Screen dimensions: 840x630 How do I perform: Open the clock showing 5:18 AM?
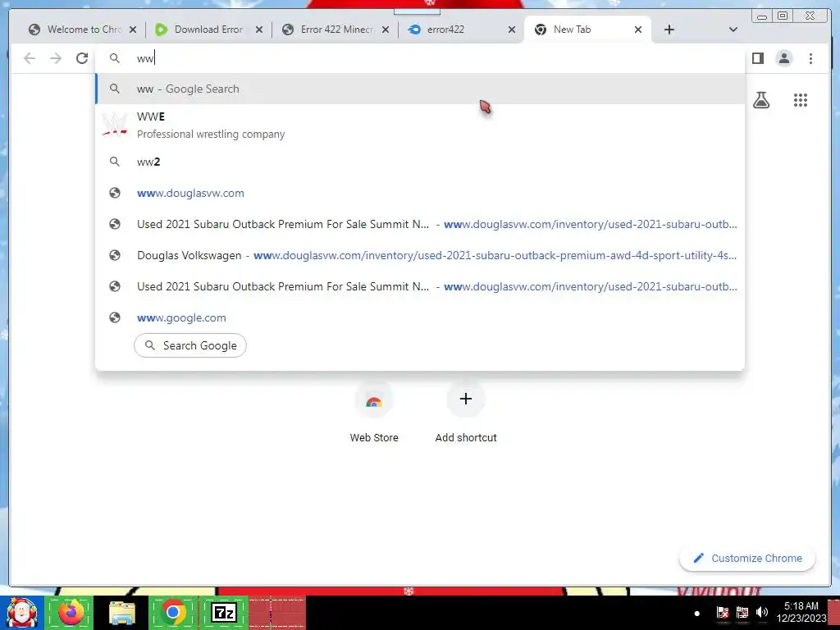click(801, 612)
